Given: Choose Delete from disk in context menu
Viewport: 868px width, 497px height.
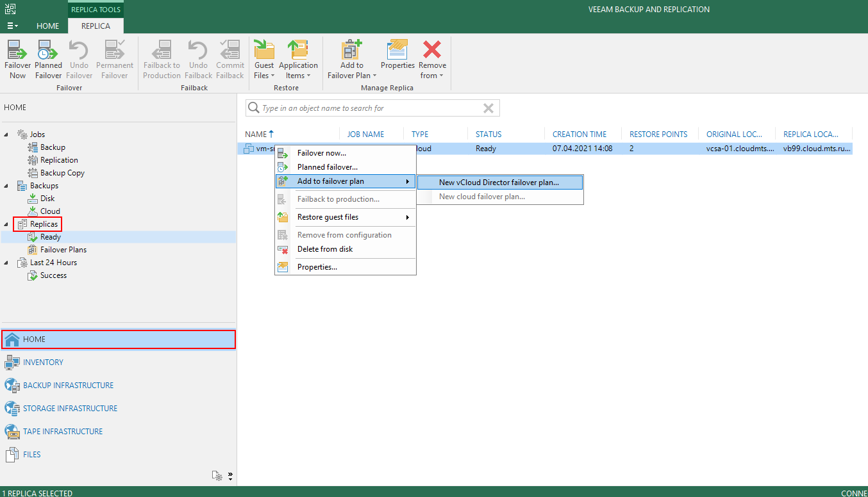Looking at the screenshot, I should (x=324, y=249).
